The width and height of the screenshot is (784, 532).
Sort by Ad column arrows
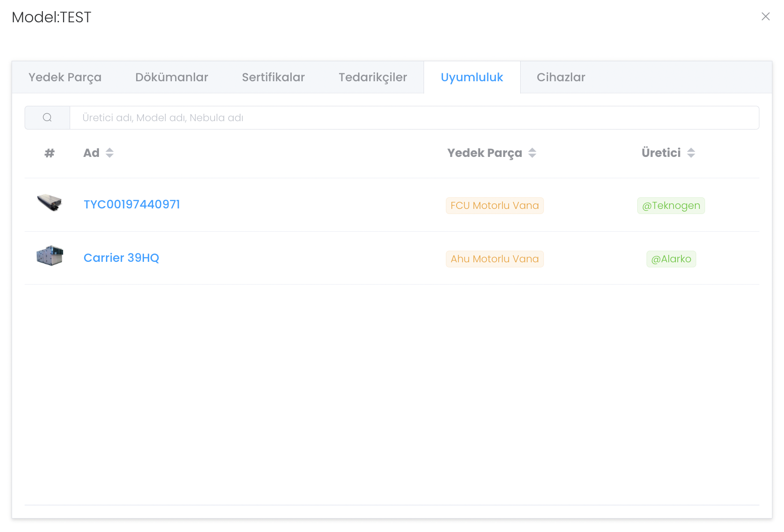click(x=110, y=153)
